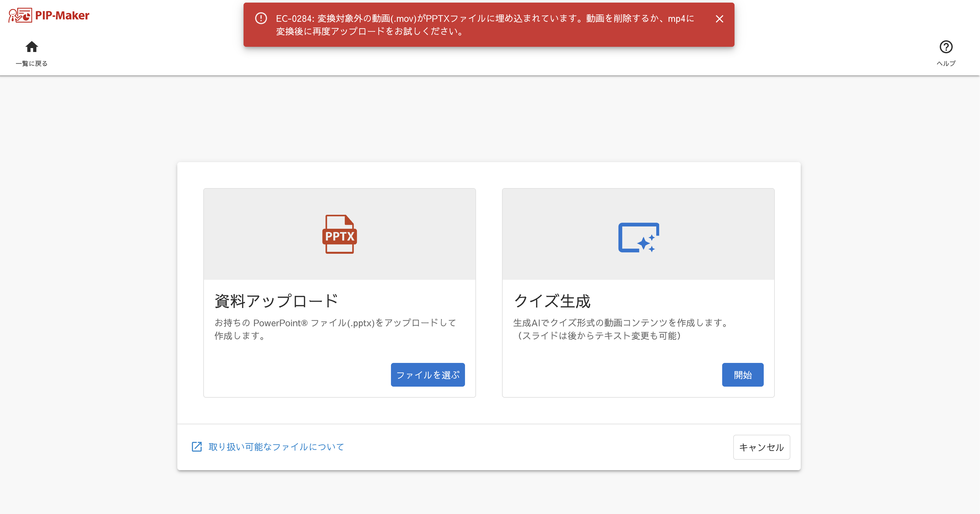
Task: Click the PIP-Maker logo
Action: coord(49,15)
